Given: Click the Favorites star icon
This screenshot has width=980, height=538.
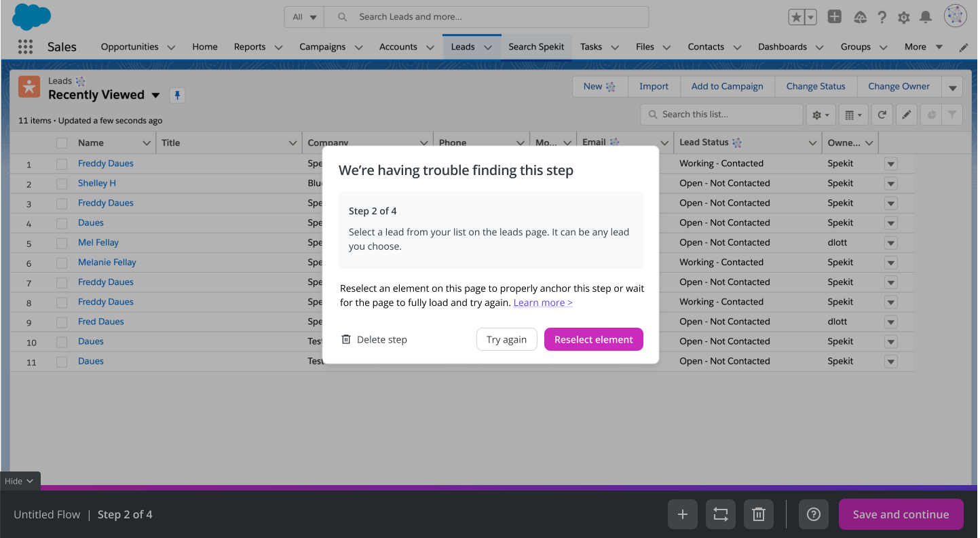Looking at the screenshot, I should (x=796, y=17).
